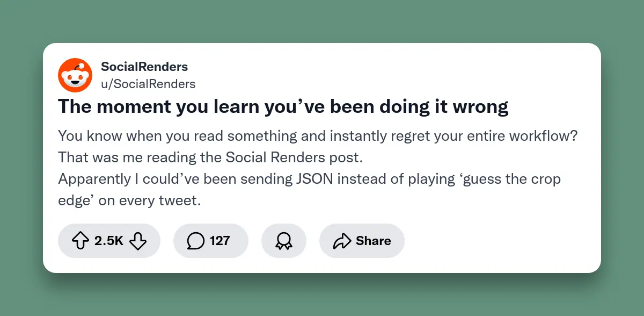Expand the vote count details on 2.5K

(109, 241)
